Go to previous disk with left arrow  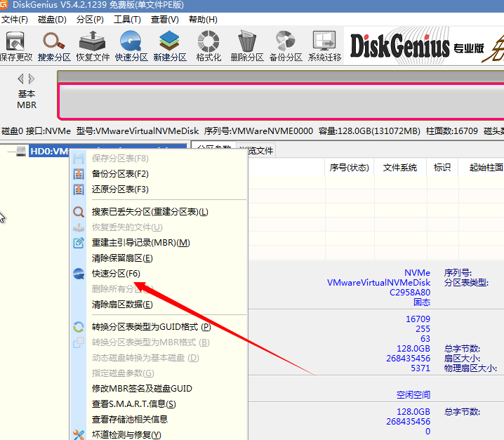[20, 79]
